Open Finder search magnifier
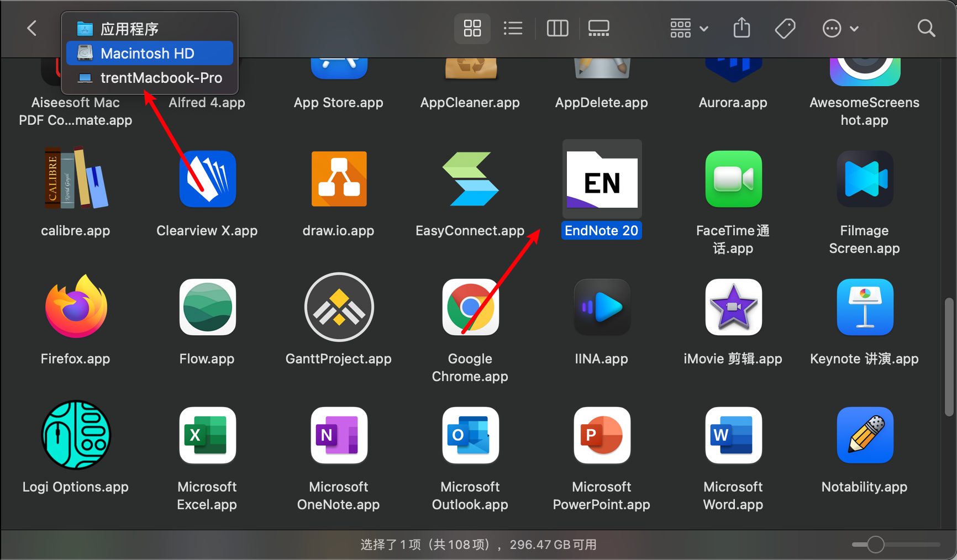Viewport: 957px width, 560px height. (x=926, y=28)
